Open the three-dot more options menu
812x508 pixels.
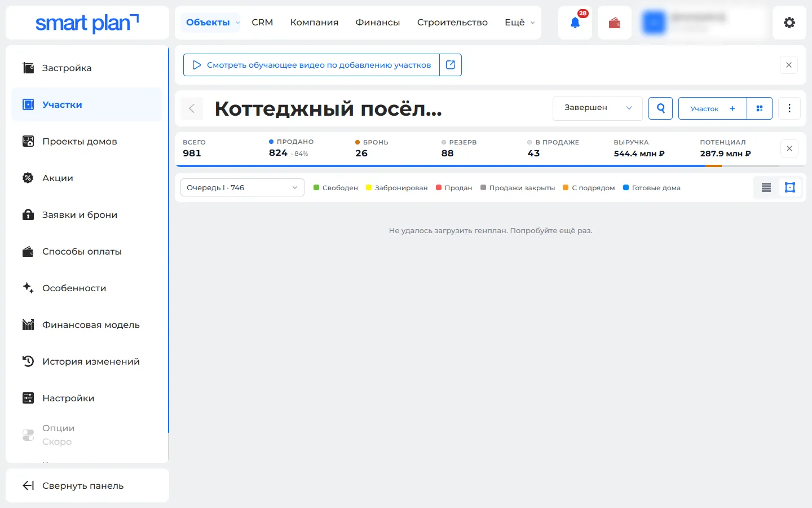pyautogui.click(x=789, y=108)
